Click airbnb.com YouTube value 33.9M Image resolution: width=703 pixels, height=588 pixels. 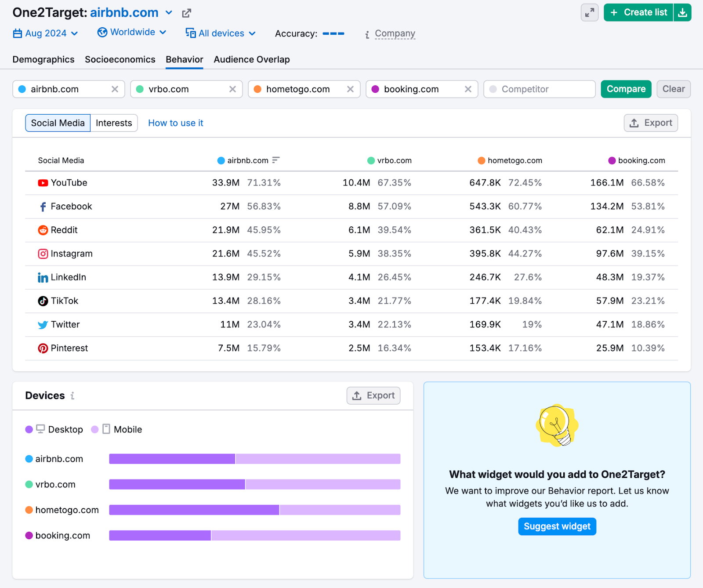226,183
